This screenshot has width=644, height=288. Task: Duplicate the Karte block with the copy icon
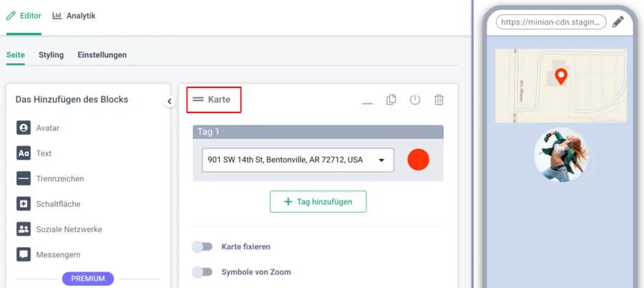click(x=391, y=100)
